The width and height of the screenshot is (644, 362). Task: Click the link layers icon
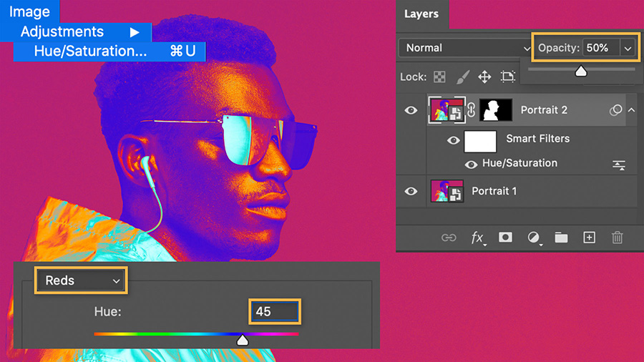click(449, 238)
